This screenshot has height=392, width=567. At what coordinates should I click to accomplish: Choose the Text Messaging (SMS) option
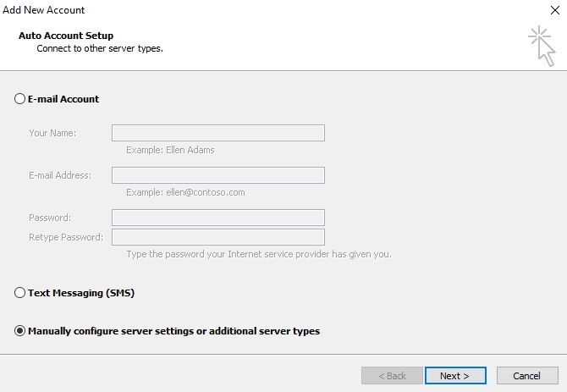coord(20,293)
